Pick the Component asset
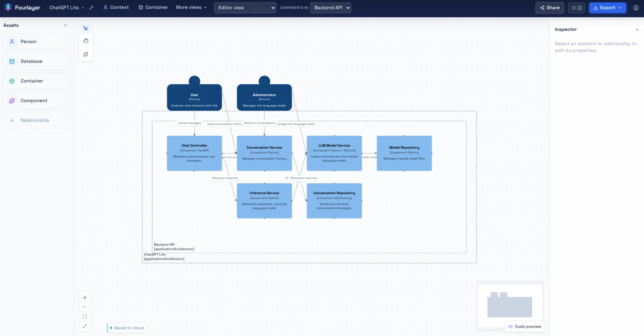Viewport: 644px width, 336px height. pos(36,101)
